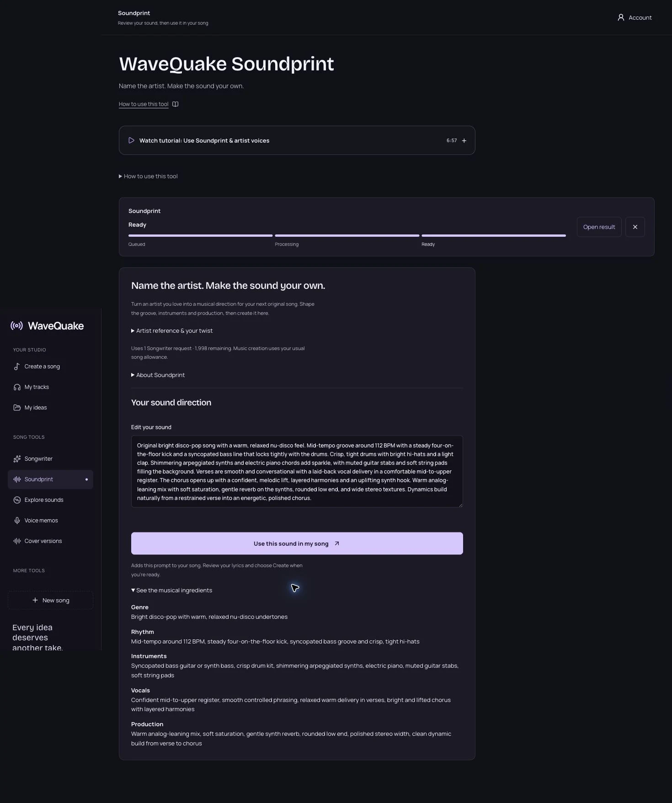Select the Songwriter sparkle icon
Image resolution: width=672 pixels, height=803 pixels.
(17, 459)
